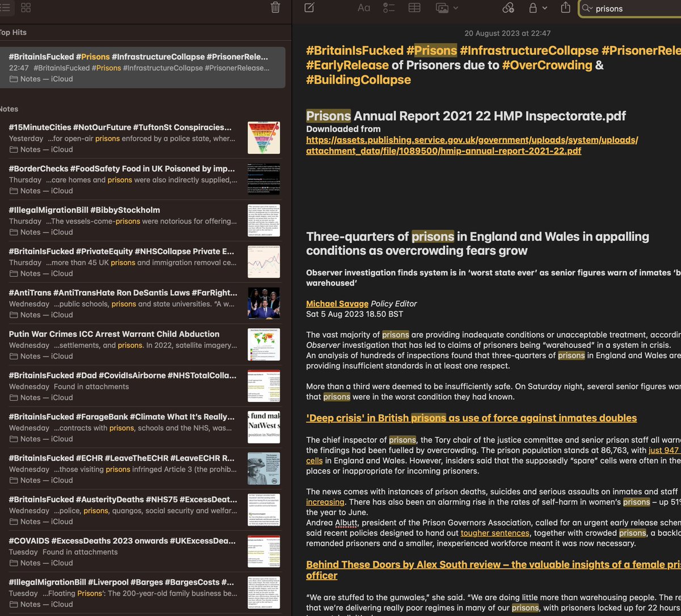Image resolution: width=681 pixels, height=616 pixels.
Task: Click folder icon under #15MinuteCities note
Action: (13, 150)
